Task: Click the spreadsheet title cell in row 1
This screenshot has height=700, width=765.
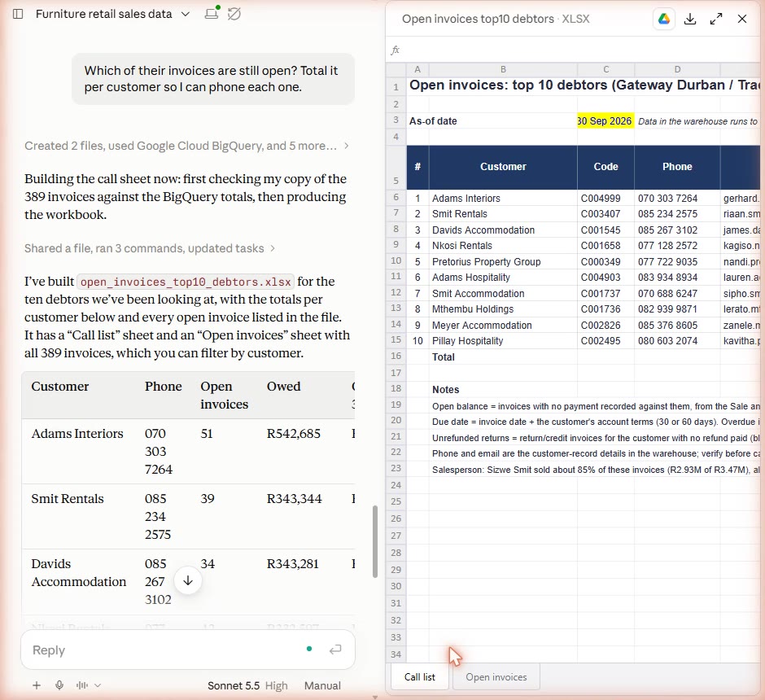Action: [584, 85]
